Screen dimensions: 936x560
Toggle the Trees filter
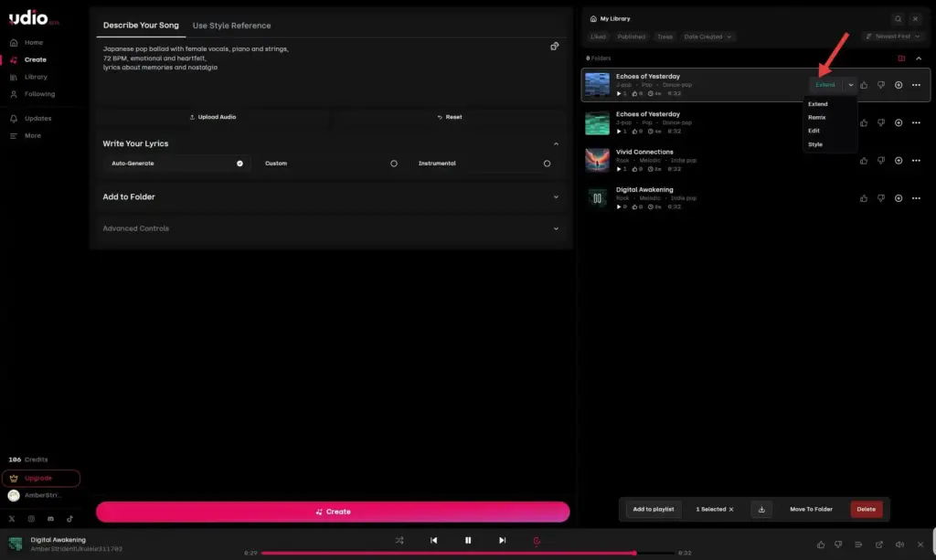(665, 37)
